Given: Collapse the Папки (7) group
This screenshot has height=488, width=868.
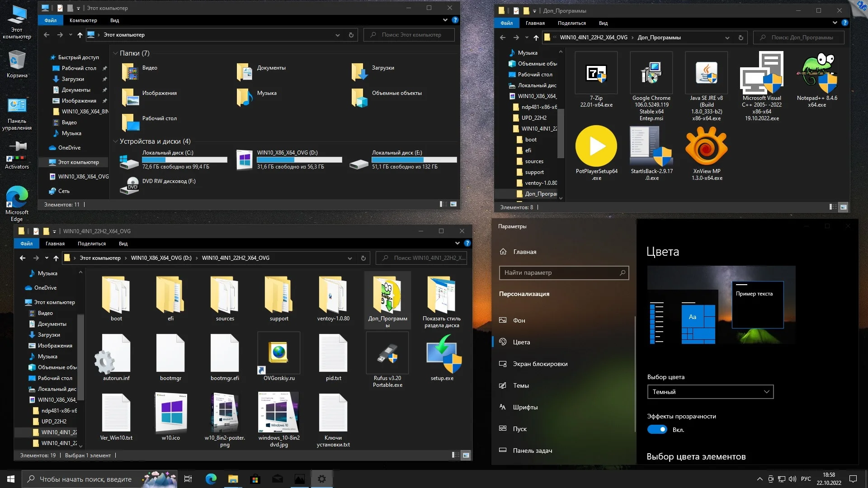Looking at the screenshot, I should (x=115, y=53).
